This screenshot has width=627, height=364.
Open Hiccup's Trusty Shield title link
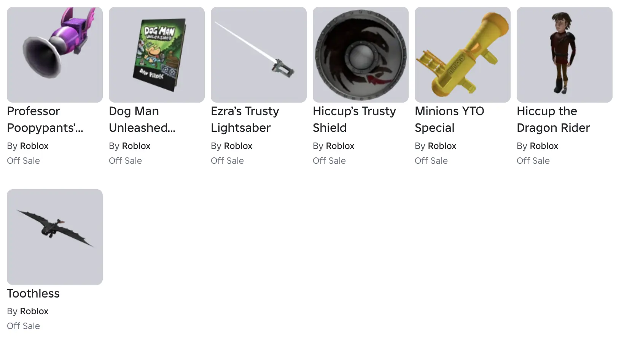coord(354,119)
